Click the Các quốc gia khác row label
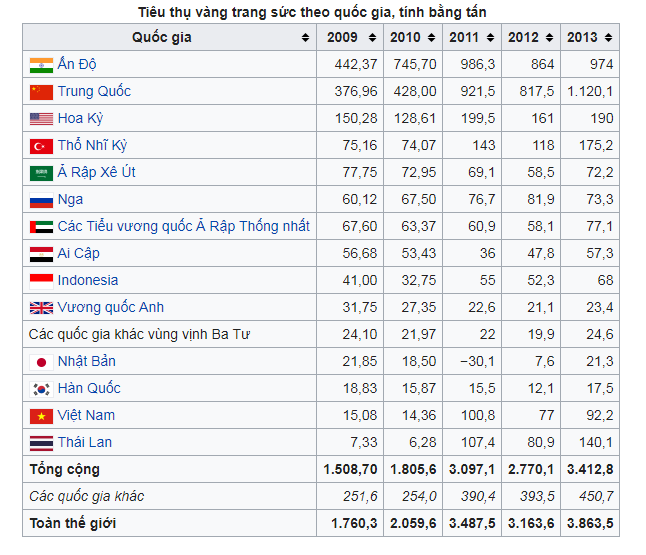 [x=87, y=496]
